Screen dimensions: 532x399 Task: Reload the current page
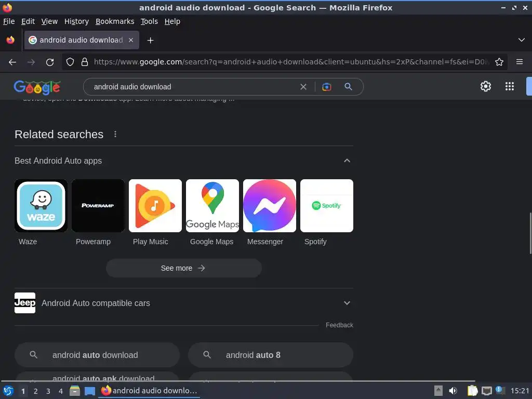[50, 62]
